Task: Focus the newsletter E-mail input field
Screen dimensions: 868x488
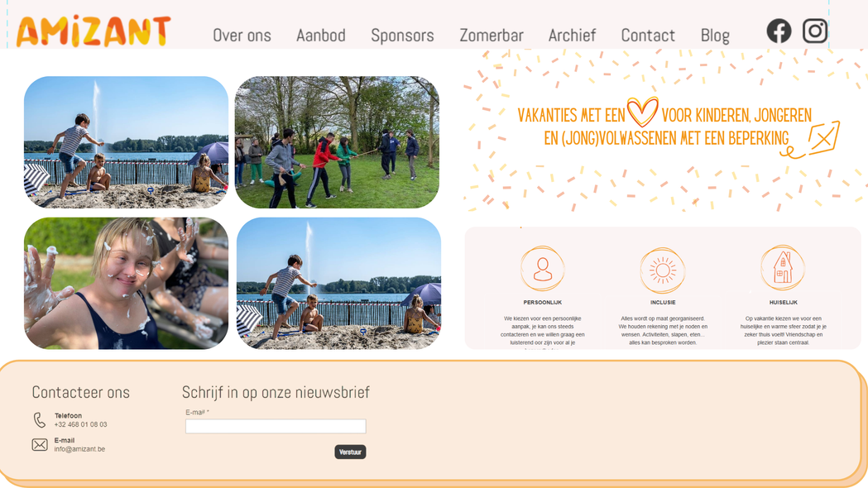Action: point(276,426)
